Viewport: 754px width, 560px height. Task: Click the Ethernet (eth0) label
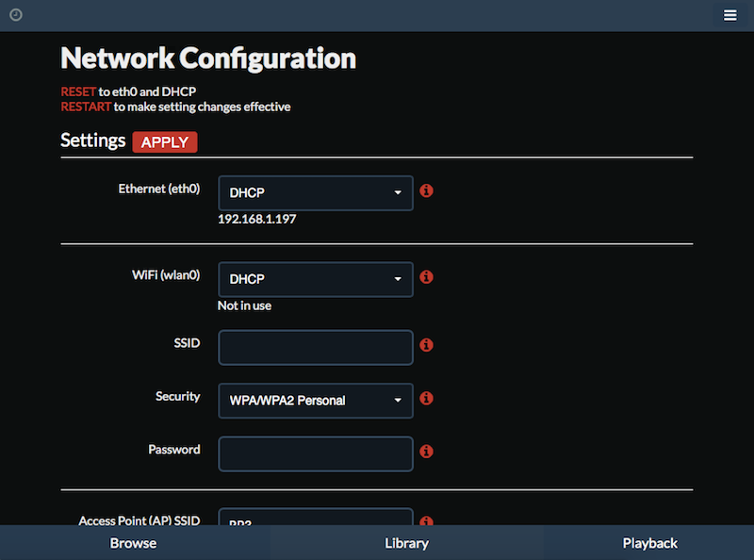(x=159, y=189)
